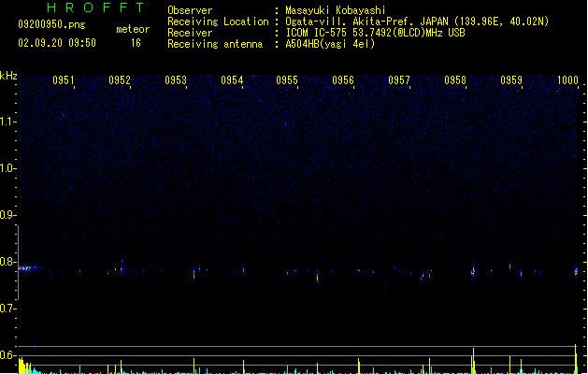The width and height of the screenshot is (588, 374).
Task: Click the Receiver field label
Action: pos(190,33)
